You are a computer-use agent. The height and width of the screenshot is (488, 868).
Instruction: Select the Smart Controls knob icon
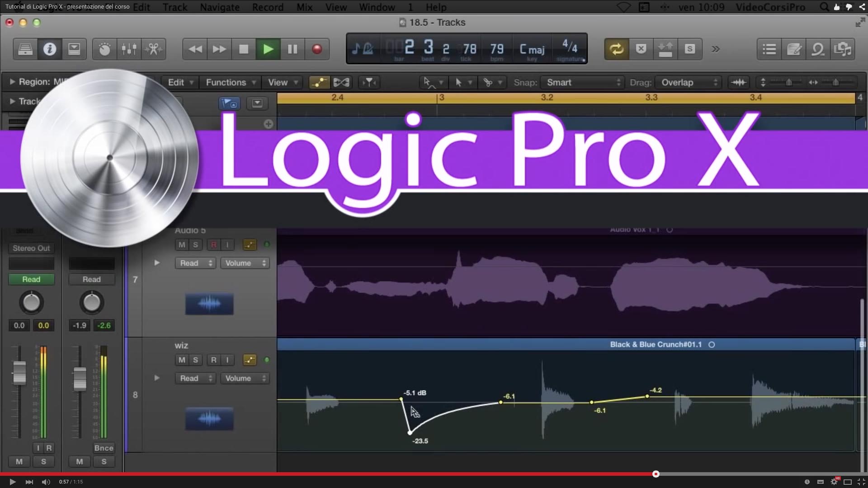[104, 49]
